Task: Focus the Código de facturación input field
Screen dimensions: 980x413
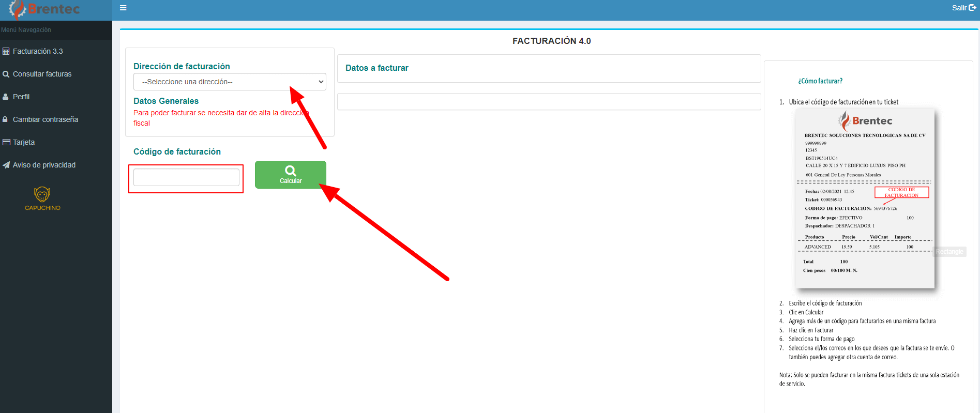Action: click(x=186, y=177)
